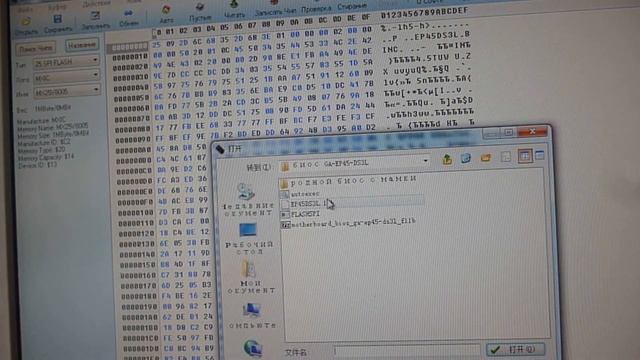Select the network places globe icon
Viewport: 640px width, 360px height.
[x=253, y=348]
